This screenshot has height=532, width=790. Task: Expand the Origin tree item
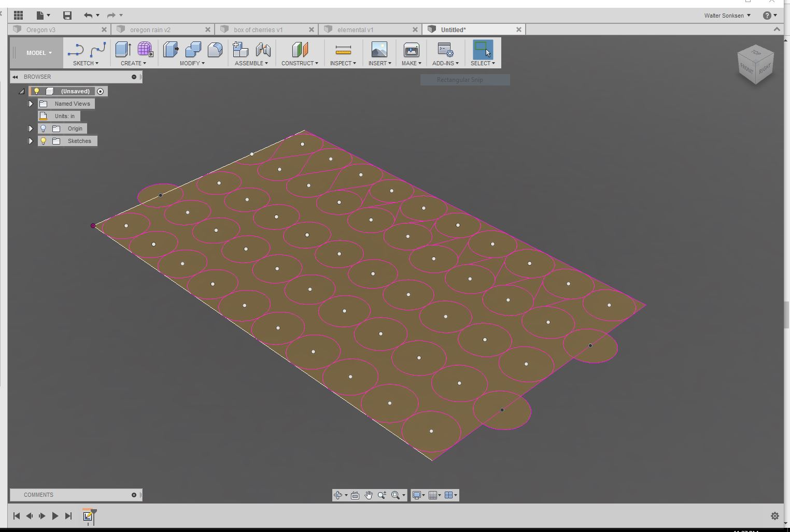(x=30, y=128)
